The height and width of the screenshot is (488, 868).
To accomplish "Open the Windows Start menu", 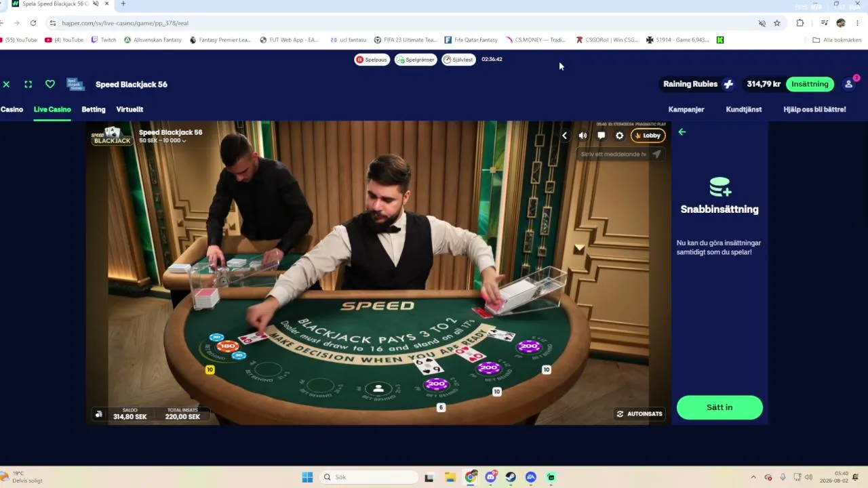I will coord(307,477).
